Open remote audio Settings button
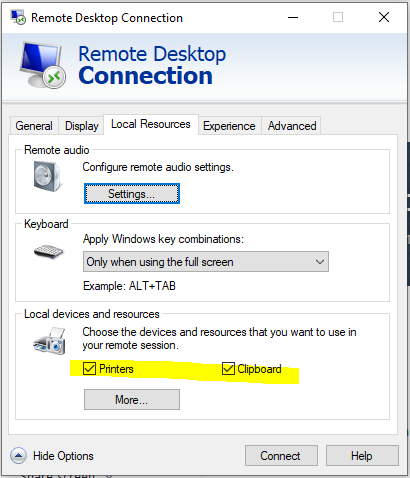Screen dimensions: 410x478 [x=132, y=194]
